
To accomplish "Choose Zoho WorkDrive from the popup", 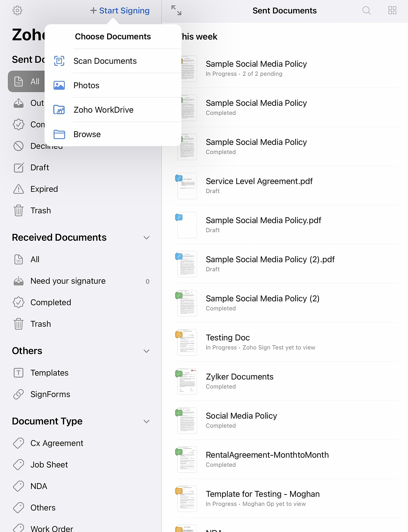I will coord(113,110).
